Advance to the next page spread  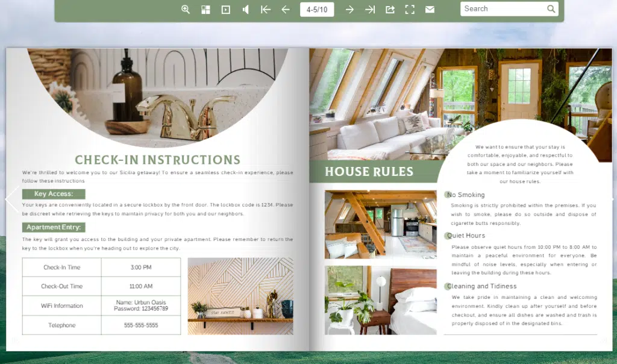point(349,9)
